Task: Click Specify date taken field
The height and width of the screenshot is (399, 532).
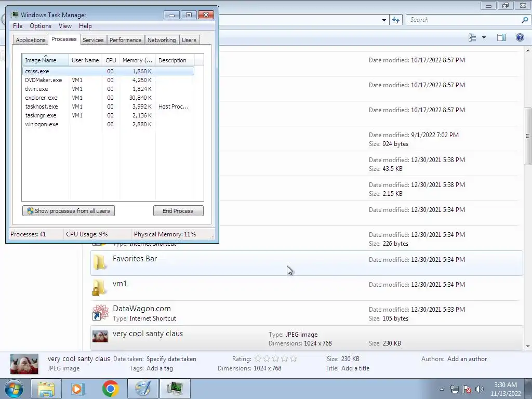Action: [x=171, y=359]
